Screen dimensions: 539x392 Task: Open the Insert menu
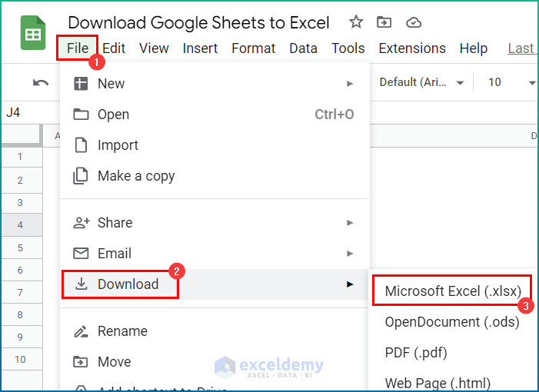click(200, 48)
